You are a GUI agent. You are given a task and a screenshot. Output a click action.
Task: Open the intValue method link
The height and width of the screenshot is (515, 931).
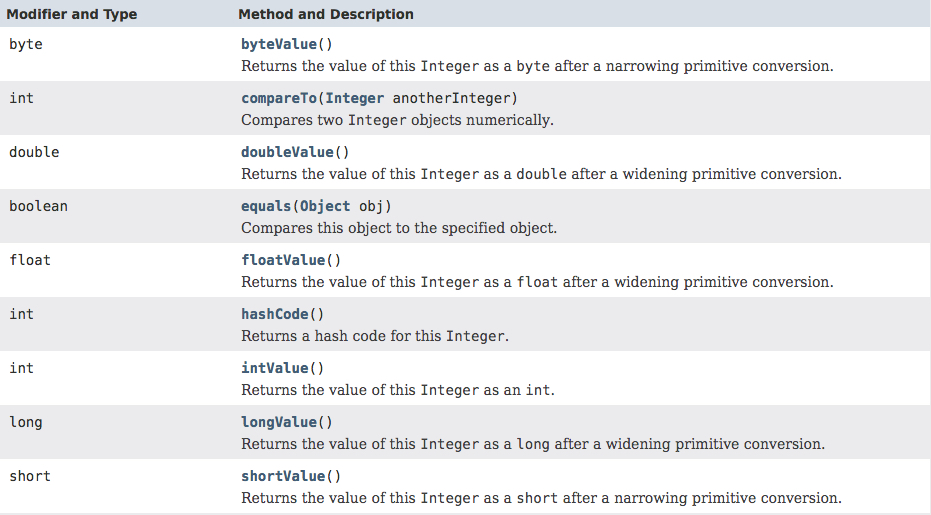click(275, 368)
